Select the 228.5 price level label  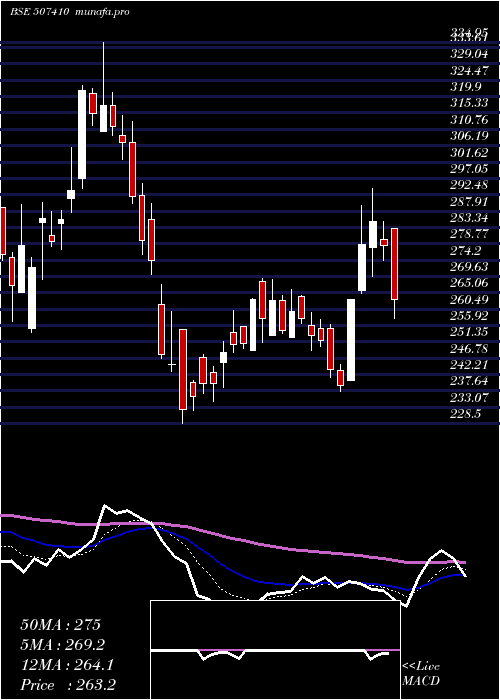tap(465, 413)
